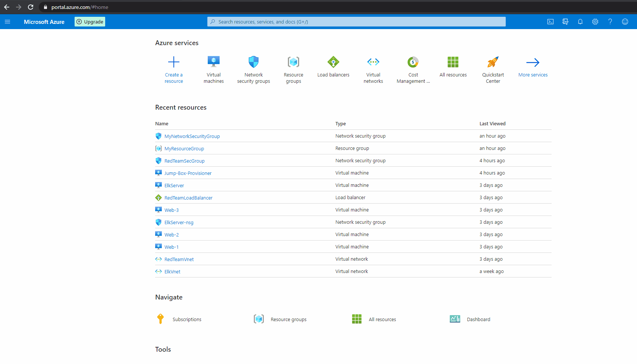This screenshot has width=637, height=364.
Task: Open ElkVnet virtual network
Action: 172,272
